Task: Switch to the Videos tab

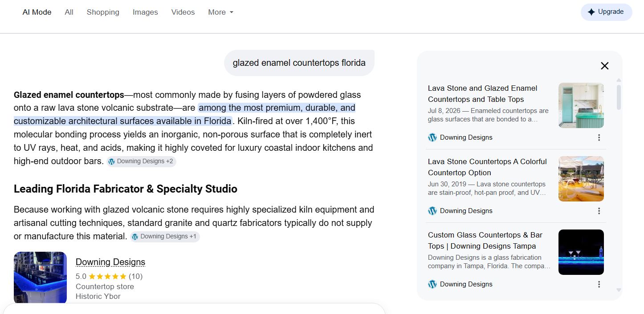Action: [183, 12]
